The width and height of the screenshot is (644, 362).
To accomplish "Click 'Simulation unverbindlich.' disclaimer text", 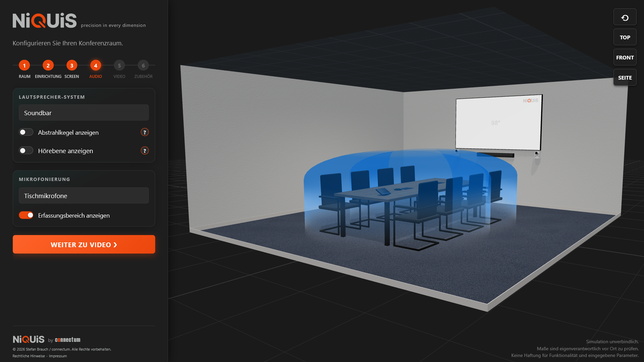I will point(612,342).
